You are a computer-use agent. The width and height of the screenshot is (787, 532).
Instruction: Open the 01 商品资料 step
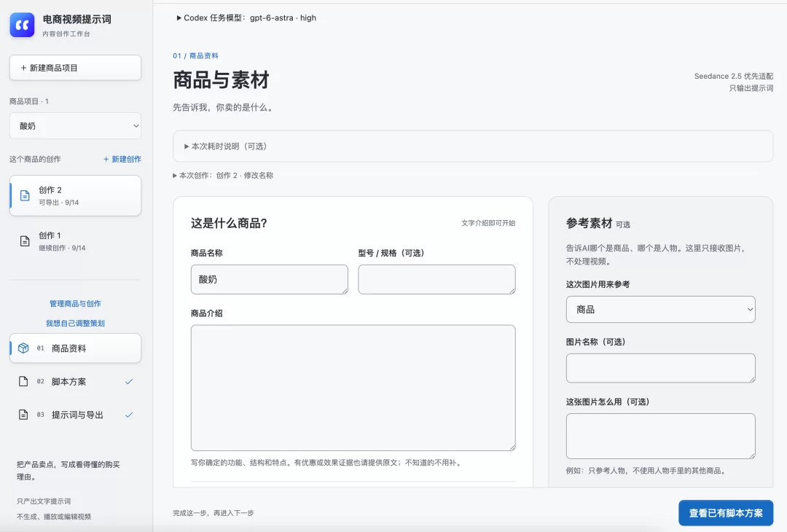75,348
